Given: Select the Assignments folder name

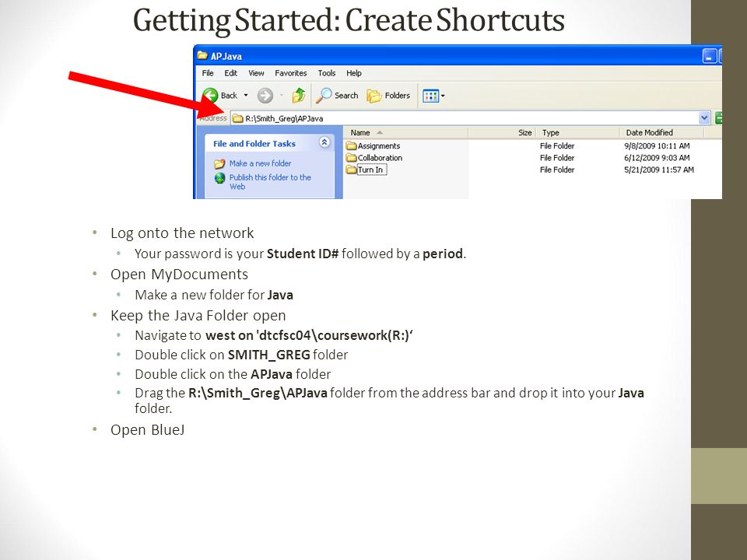Looking at the screenshot, I should point(379,145).
